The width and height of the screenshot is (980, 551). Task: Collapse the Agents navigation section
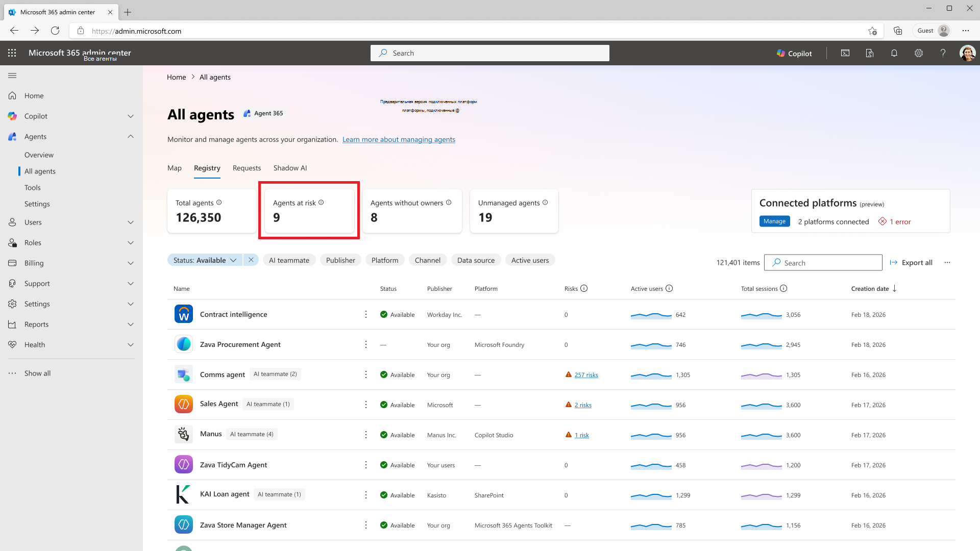[131, 137]
